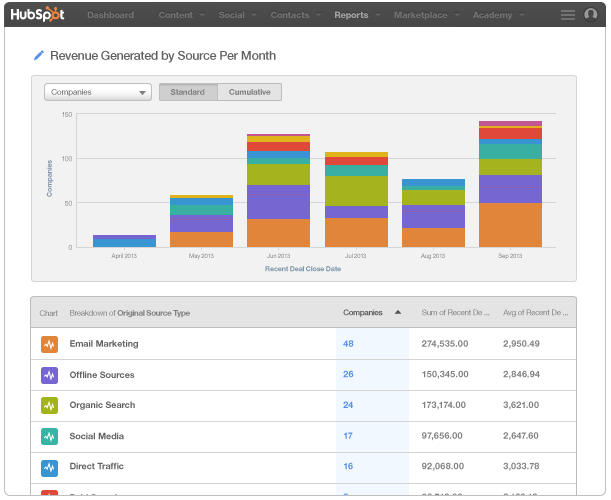The width and height of the screenshot is (611, 500).
Task: Click the Offline Sources purple chart icon
Action: pyautogui.click(x=50, y=375)
